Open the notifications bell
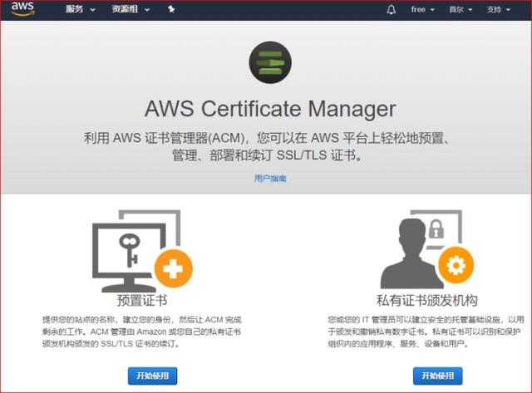The height and width of the screenshot is (393, 532). click(392, 10)
